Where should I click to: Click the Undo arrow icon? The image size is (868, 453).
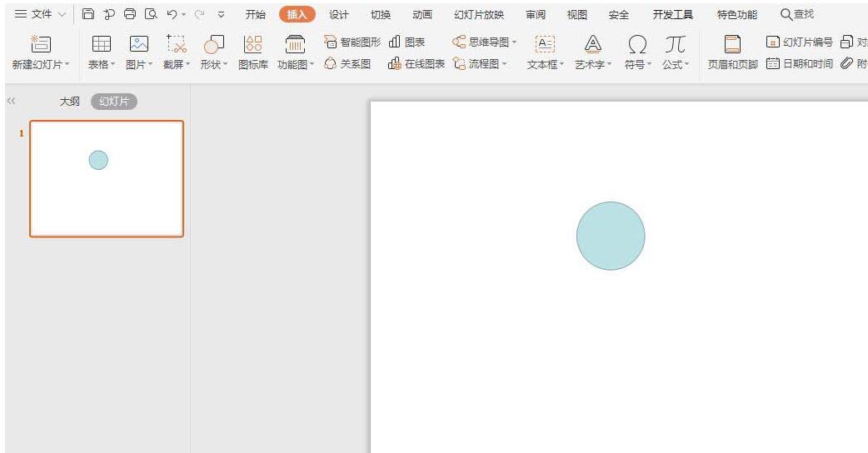pyautogui.click(x=172, y=14)
